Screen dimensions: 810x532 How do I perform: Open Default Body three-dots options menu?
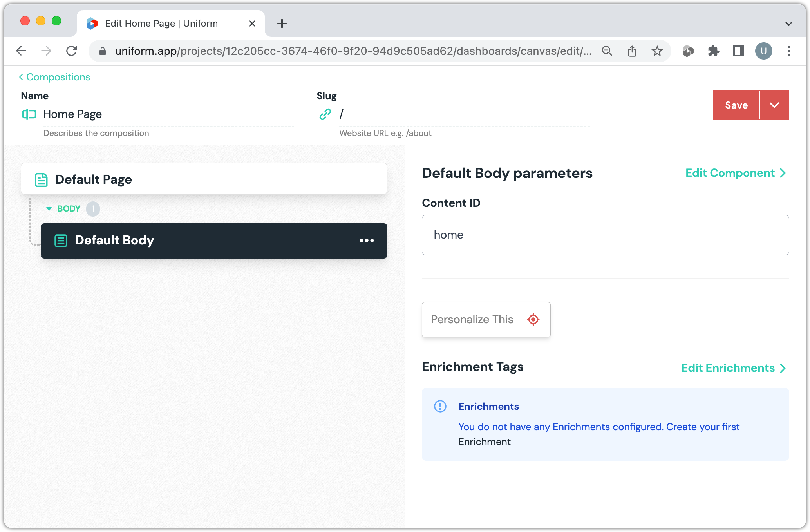point(367,241)
